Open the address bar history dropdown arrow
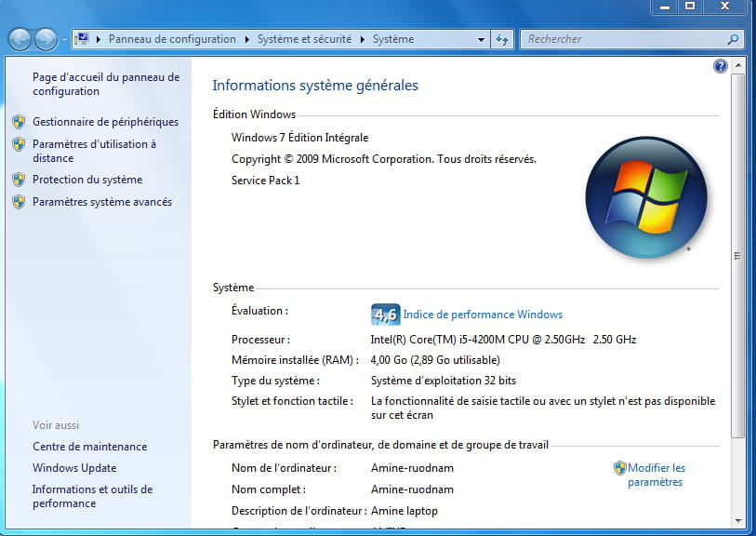The height and width of the screenshot is (536, 756). coord(481,40)
